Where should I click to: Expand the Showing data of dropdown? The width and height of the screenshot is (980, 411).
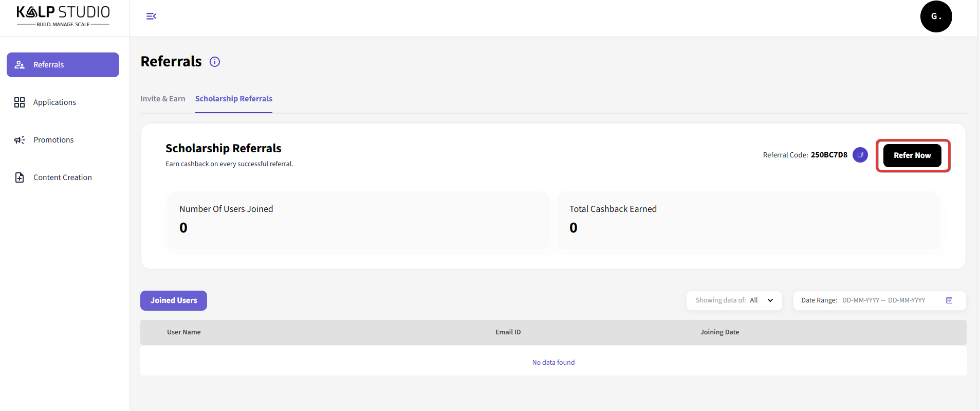pyautogui.click(x=733, y=300)
